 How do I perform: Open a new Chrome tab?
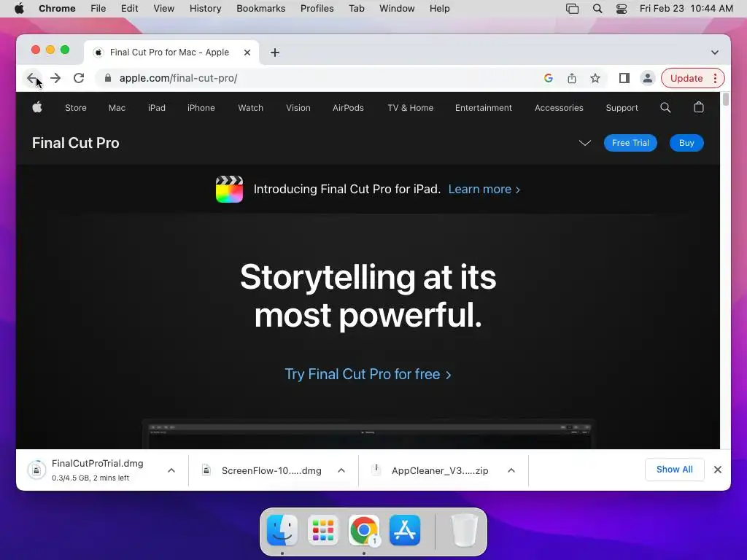pyautogui.click(x=275, y=52)
